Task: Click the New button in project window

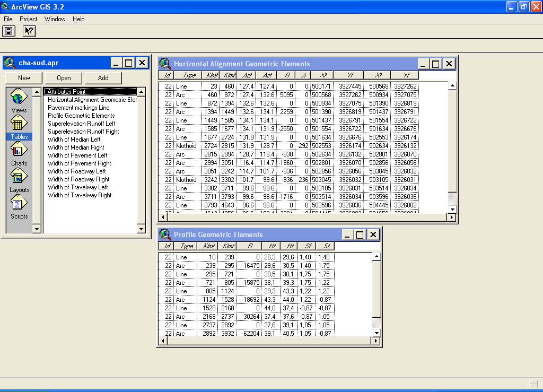Action: click(x=24, y=78)
